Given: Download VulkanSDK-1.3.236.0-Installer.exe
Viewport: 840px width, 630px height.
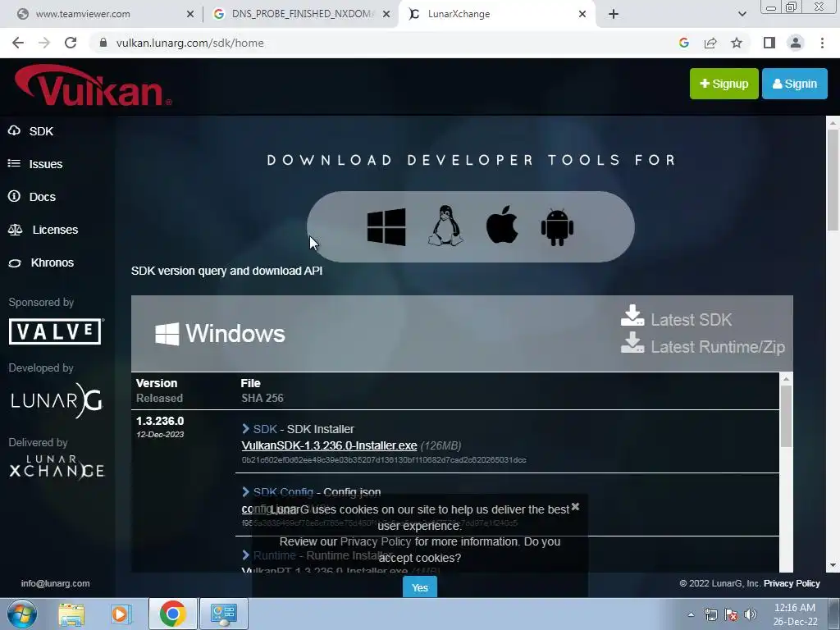Looking at the screenshot, I should [x=330, y=445].
